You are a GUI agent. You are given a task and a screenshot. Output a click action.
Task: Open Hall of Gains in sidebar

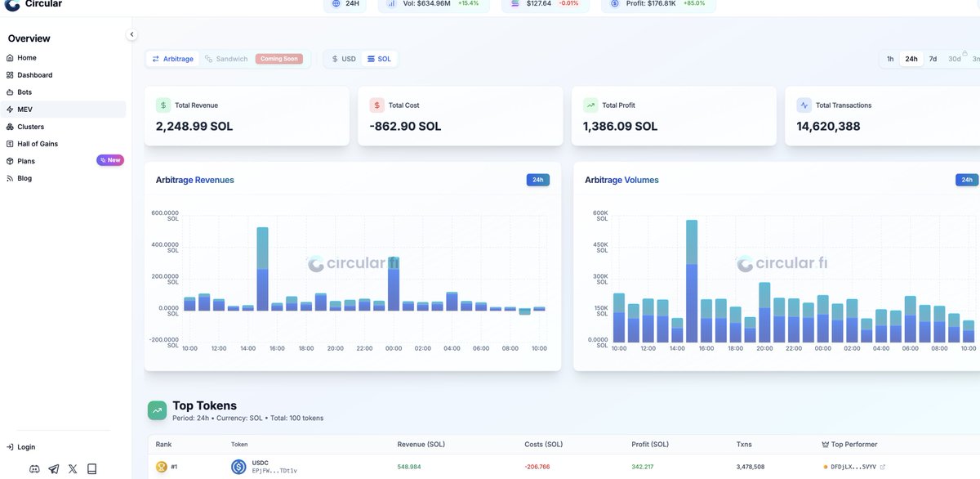tap(38, 144)
